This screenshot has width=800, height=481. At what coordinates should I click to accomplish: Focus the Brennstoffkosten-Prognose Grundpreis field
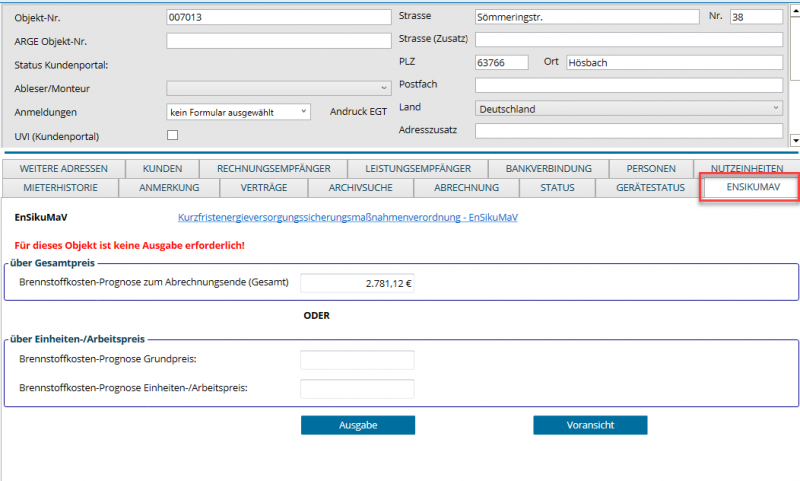pos(357,360)
